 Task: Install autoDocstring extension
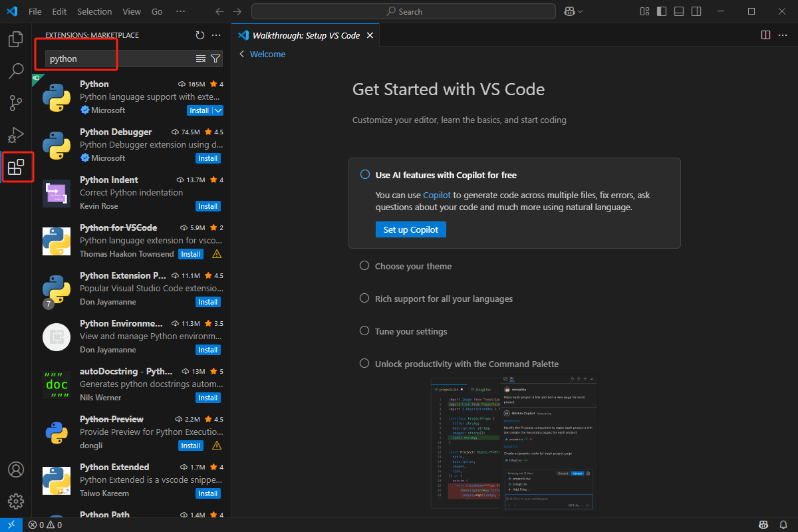tap(208, 398)
